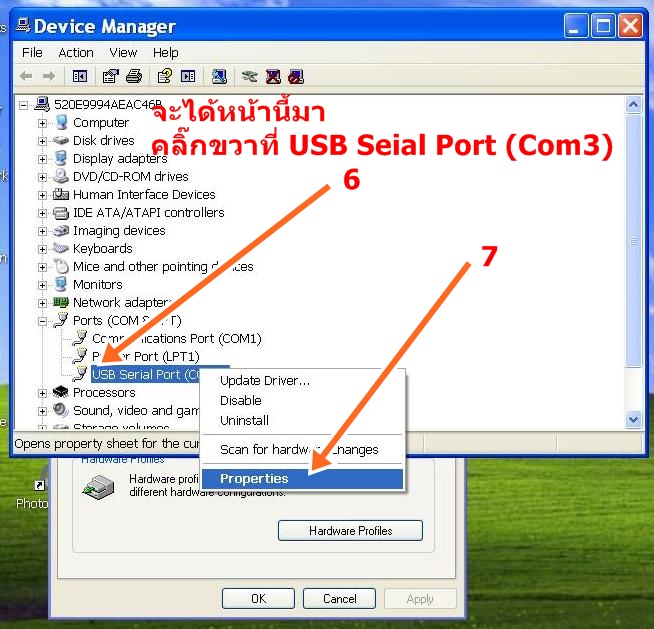Image resolution: width=654 pixels, height=629 pixels.
Task: Click the Forward arrow toolbar icon
Action: (x=49, y=76)
